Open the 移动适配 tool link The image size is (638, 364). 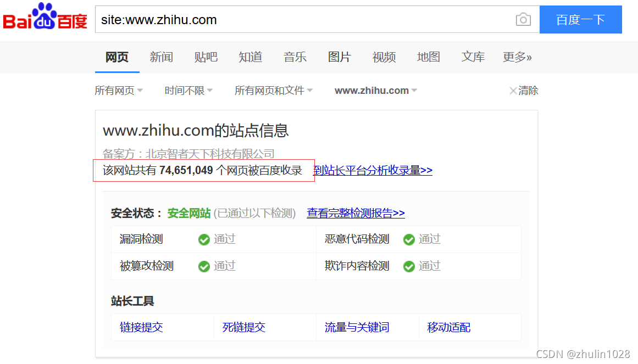click(x=449, y=327)
